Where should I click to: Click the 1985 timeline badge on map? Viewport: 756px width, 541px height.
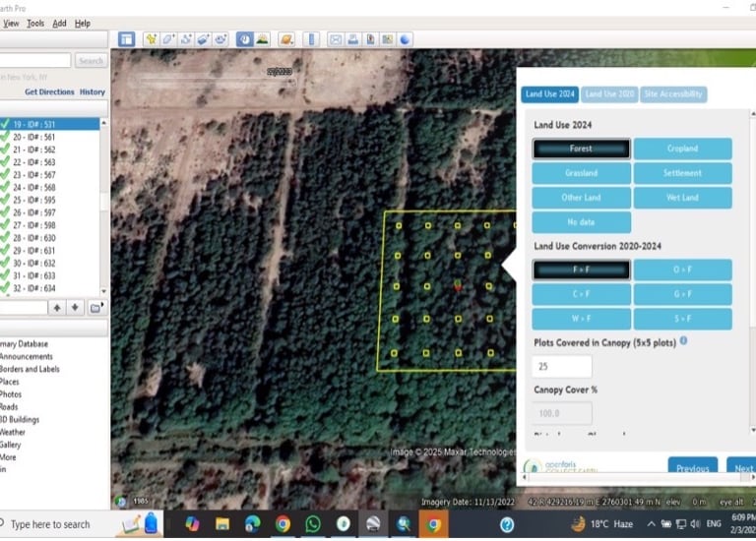[141, 501]
